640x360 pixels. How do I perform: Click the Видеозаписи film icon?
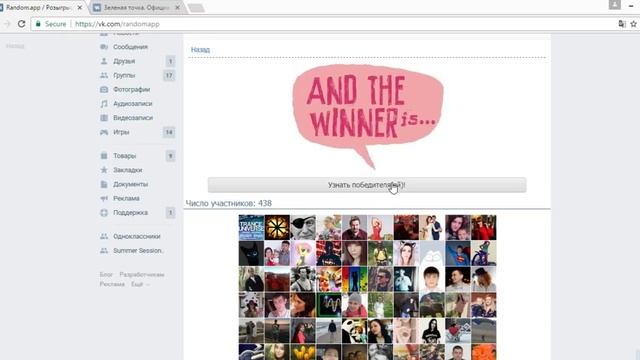click(x=104, y=118)
